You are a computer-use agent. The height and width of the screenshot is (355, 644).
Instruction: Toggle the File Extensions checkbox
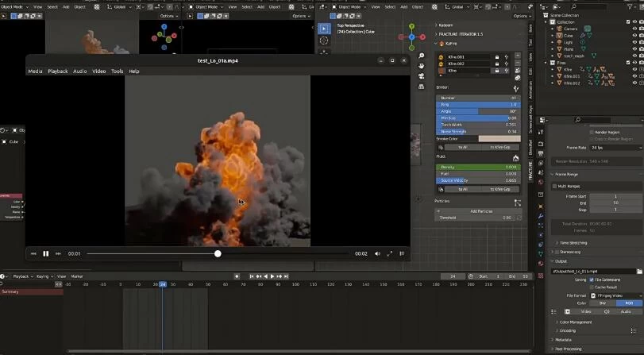click(590, 279)
